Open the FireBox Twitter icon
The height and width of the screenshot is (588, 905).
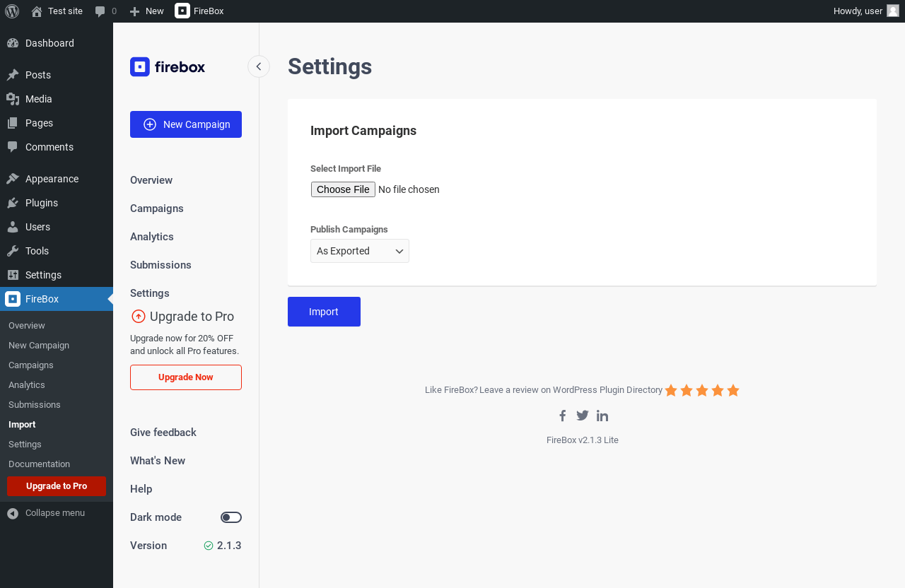[x=583, y=416]
